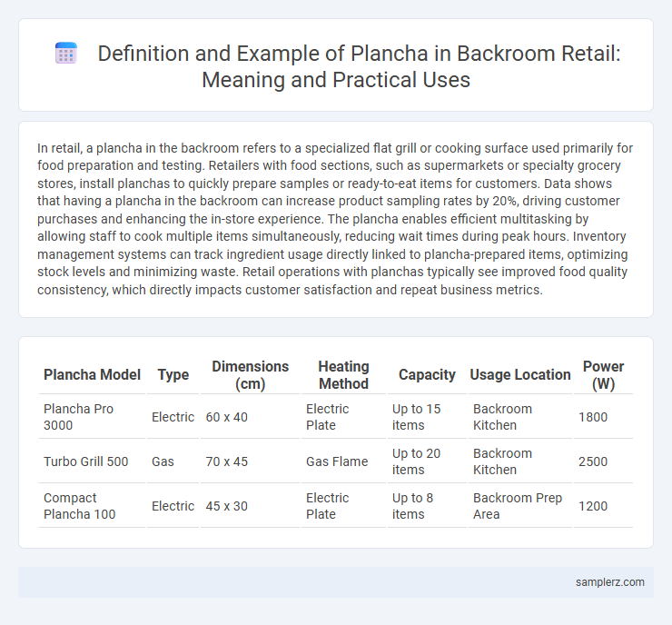672x625 pixels.
Task: Click the Electric type cell for Plancha Pro 3000
Action: coord(173,417)
